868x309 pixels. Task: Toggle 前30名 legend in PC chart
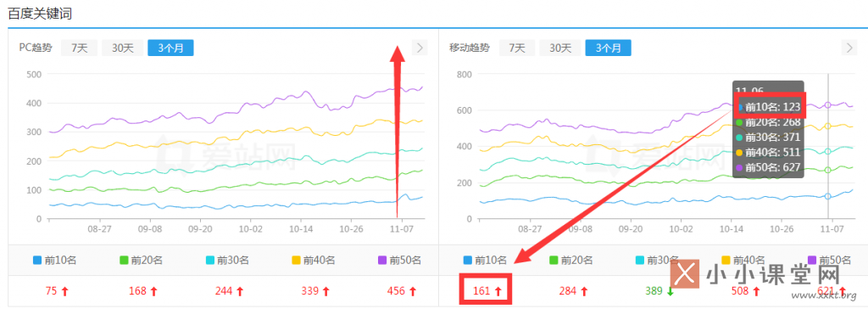[227, 260]
